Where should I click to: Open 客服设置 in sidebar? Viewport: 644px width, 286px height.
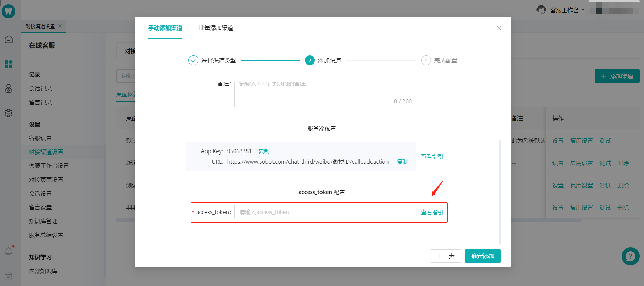[x=40, y=138]
